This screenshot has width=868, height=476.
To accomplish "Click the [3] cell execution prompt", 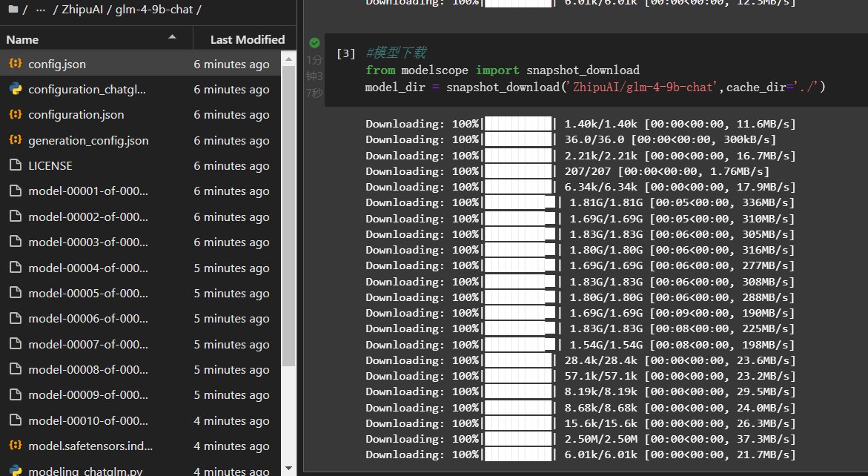I will pyautogui.click(x=346, y=53).
